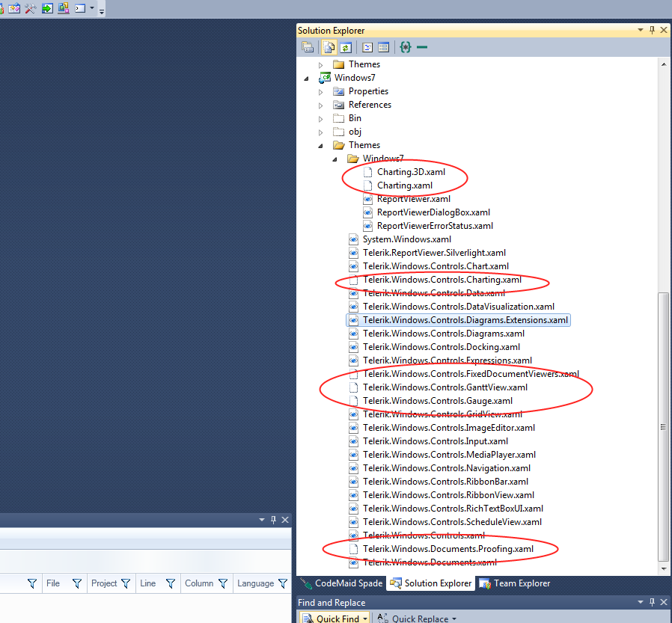Expand the top collapsed Themes folder

(320, 65)
